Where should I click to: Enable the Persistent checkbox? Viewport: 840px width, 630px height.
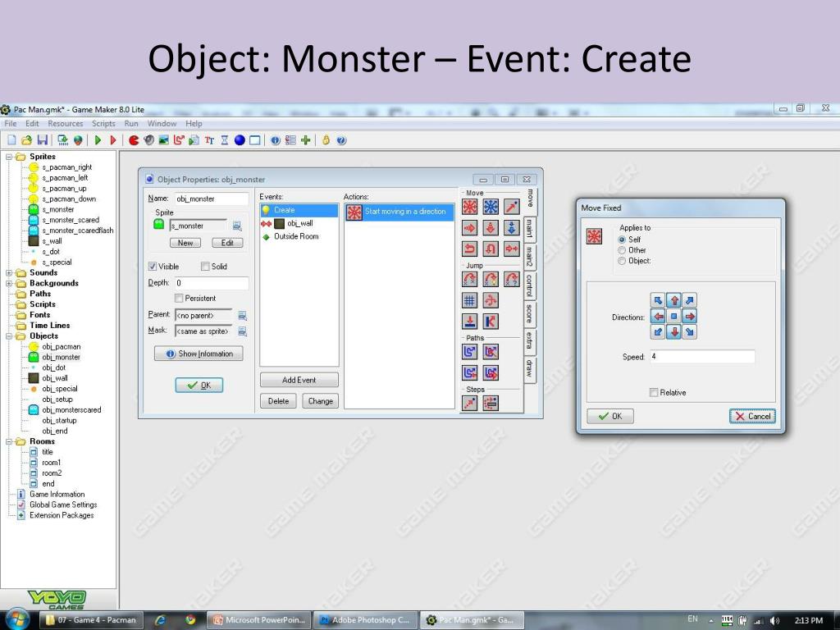tap(179, 299)
